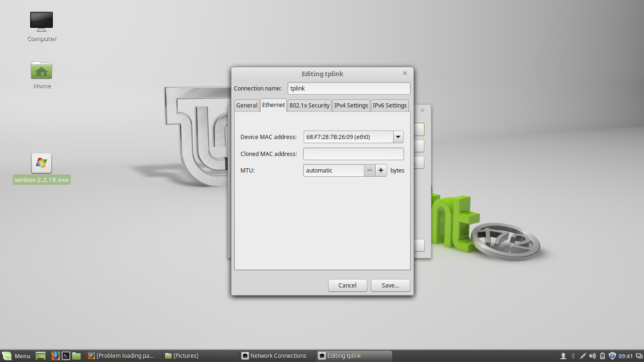The height and width of the screenshot is (362, 644).
Task: Click the battery power tray icon
Action: 603,356
